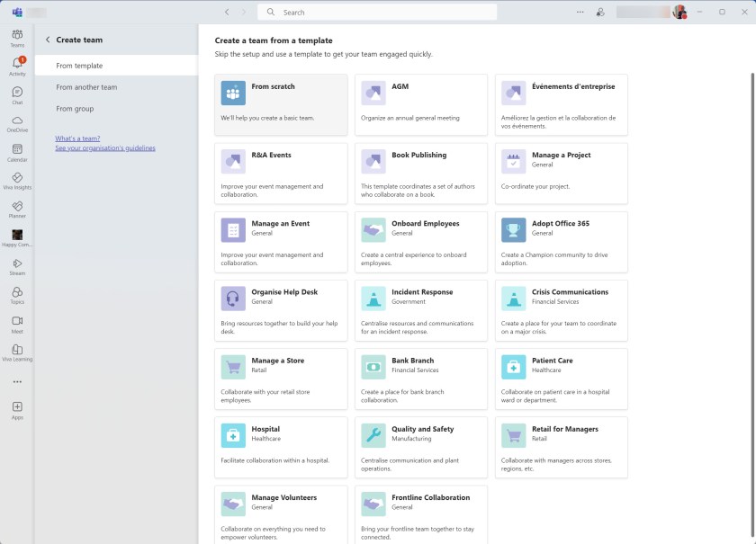This screenshot has height=544, width=756.
Task: Click the Teams logo in the title bar
Action: [x=17, y=12]
